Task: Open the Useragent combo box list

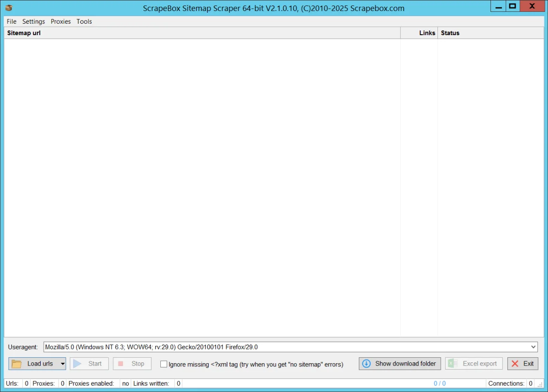Action: pyautogui.click(x=534, y=347)
